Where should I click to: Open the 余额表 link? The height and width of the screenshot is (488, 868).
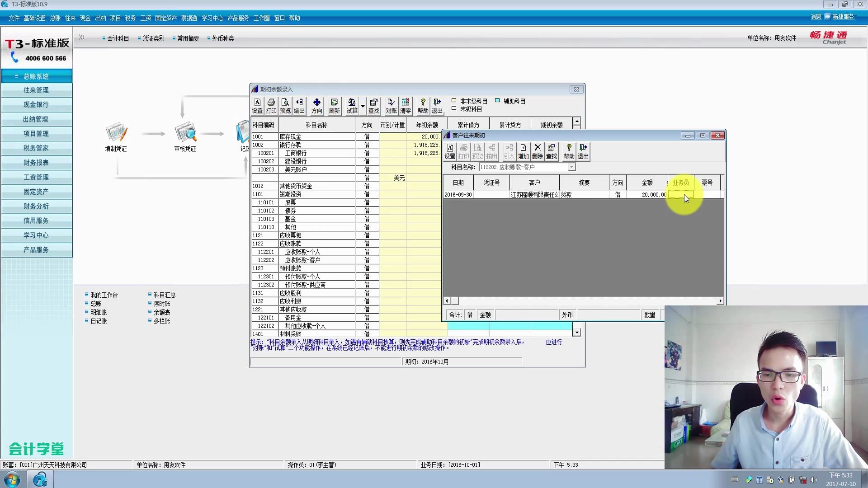tap(162, 312)
